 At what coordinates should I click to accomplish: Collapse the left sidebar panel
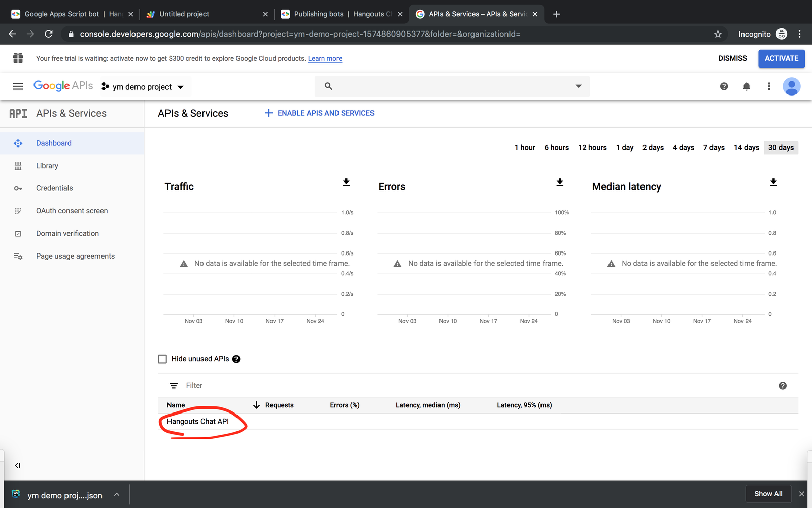click(x=18, y=465)
